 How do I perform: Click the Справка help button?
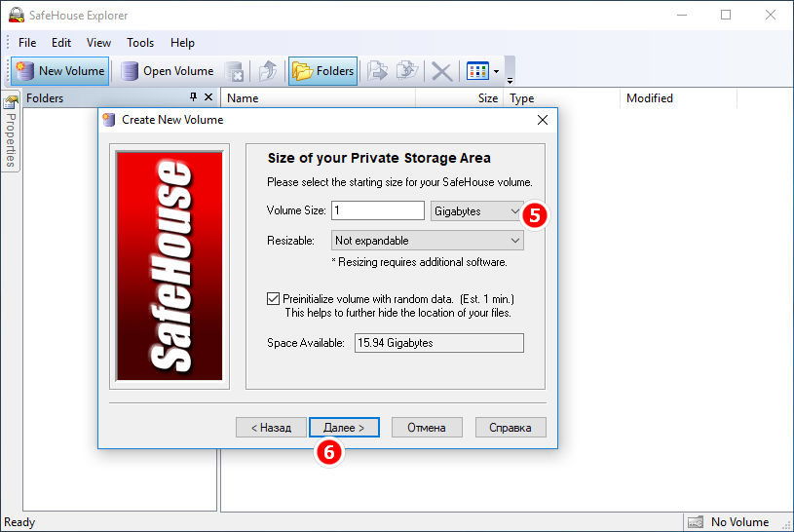coord(510,428)
